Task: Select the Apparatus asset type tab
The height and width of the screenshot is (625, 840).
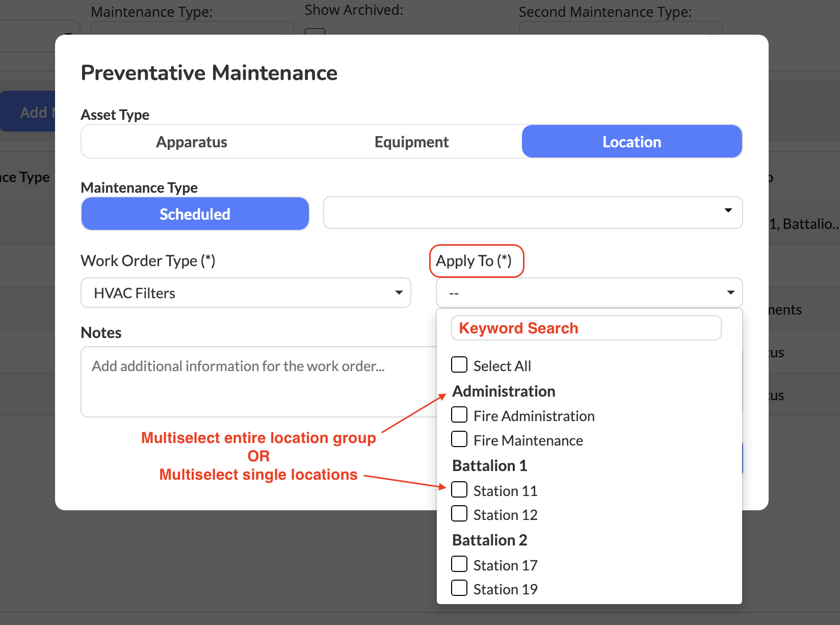Action: [x=192, y=142]
